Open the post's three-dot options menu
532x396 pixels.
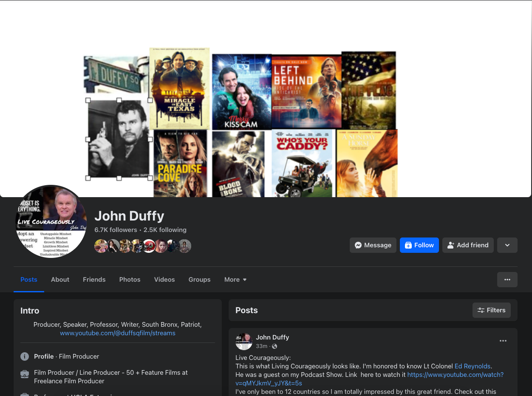pos(503,341)
